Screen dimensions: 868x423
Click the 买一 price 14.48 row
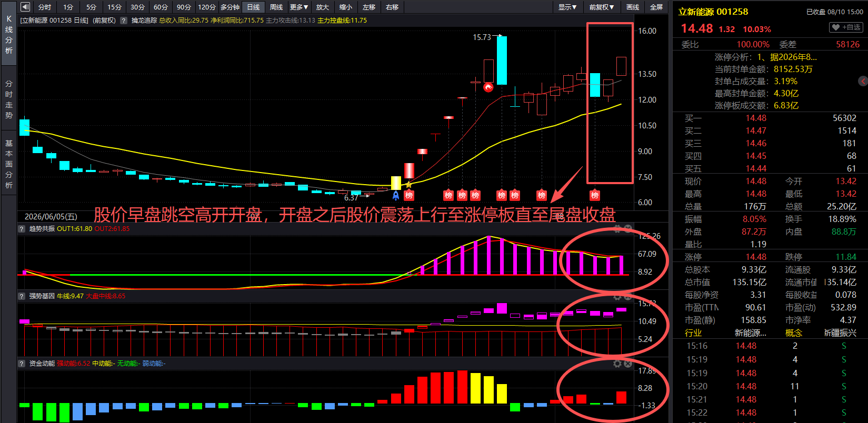[770, 118]
